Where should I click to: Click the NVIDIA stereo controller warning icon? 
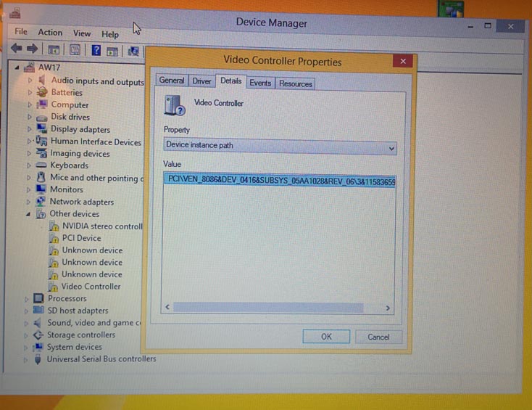54,226
